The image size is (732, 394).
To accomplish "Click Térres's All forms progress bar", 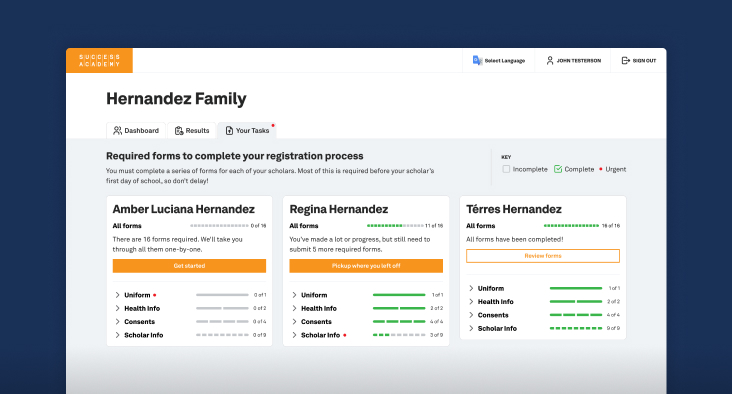I will click(571, 225).
